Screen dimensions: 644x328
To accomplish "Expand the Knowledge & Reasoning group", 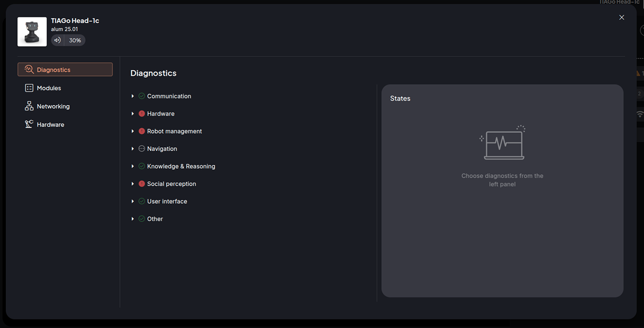I will [133, 166].
